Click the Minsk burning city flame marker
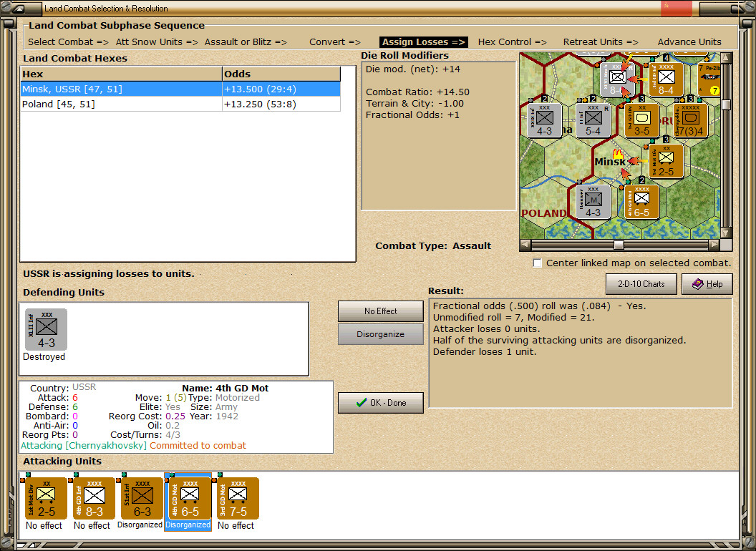 coord(618,155)
